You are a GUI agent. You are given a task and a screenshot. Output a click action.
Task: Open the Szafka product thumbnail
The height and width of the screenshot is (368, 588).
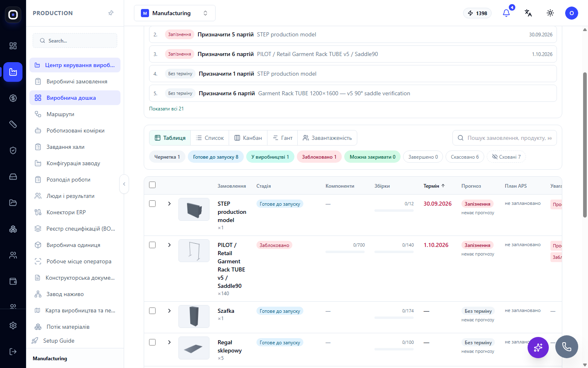point(194,316)
